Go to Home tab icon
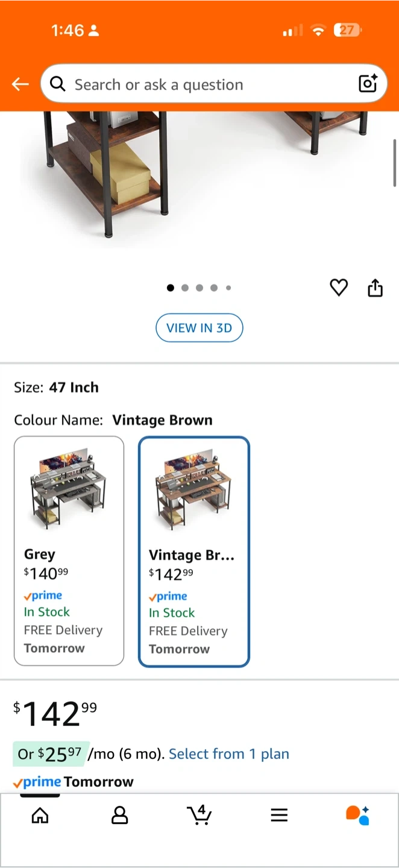The image size is (399, 868). click(40, 816)
